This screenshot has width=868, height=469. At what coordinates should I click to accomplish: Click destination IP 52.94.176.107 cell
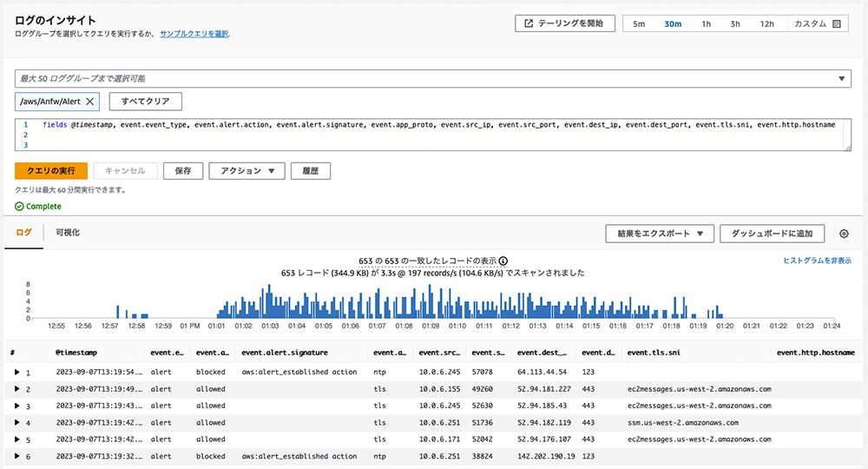click(x=544, y=439)
